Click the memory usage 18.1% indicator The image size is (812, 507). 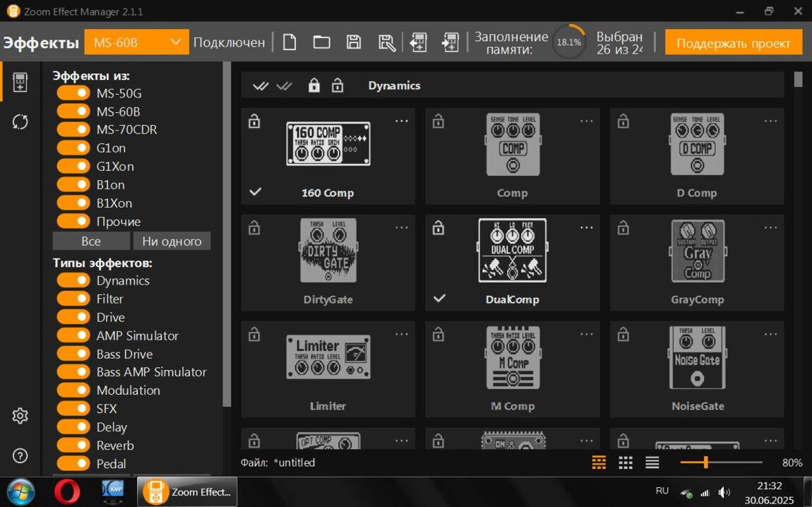coord(568,42)
